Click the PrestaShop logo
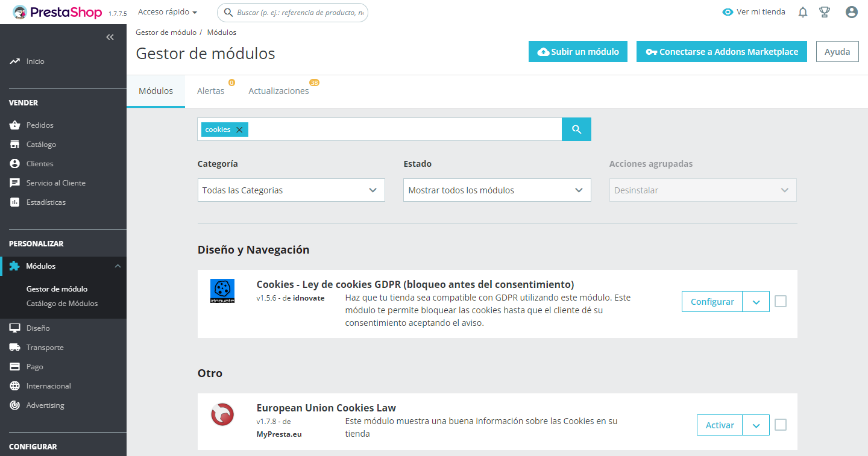This screenshot has height=456, width=868. pos(57,12)
